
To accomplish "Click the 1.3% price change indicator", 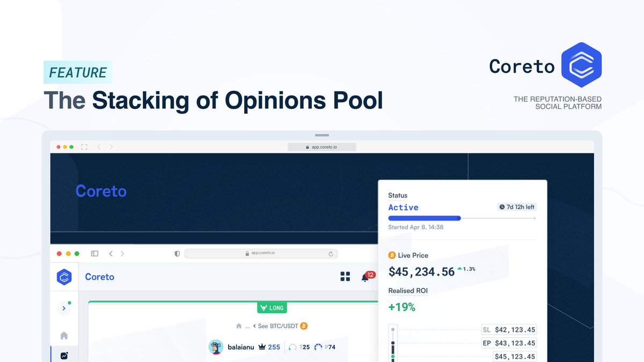I will [x=466, y=269].
